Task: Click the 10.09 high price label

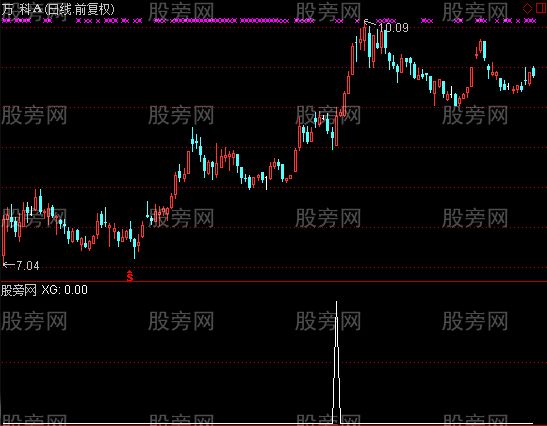Action: (x=394, y=28)
